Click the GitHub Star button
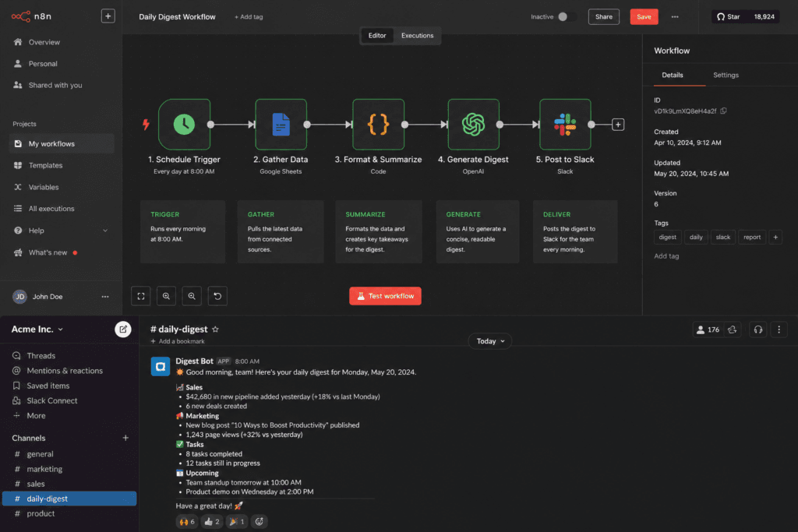The width and height of the screenshot is (798, 532). click(746, 17)
